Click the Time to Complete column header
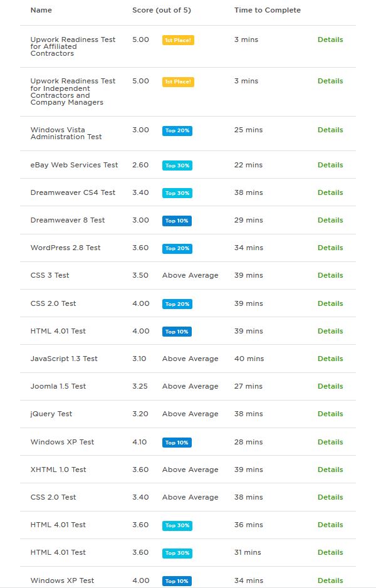This screenshot has width=376, height=588. [268, 10]
